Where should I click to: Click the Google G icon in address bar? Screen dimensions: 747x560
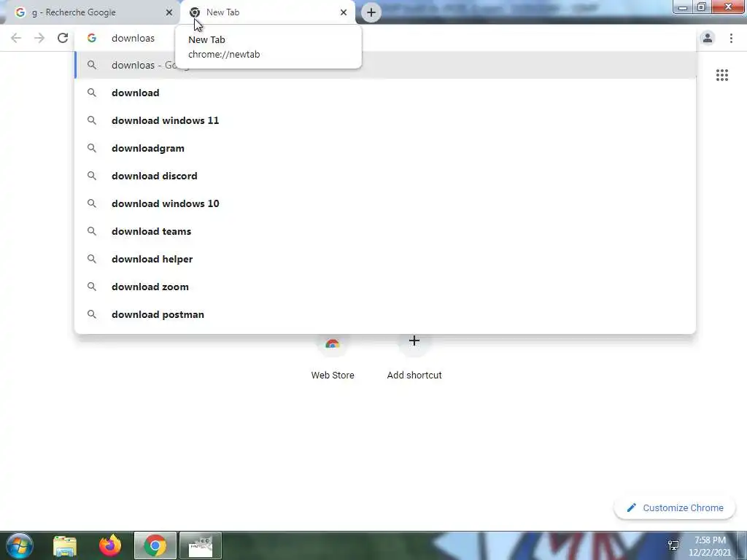[92, 38]
